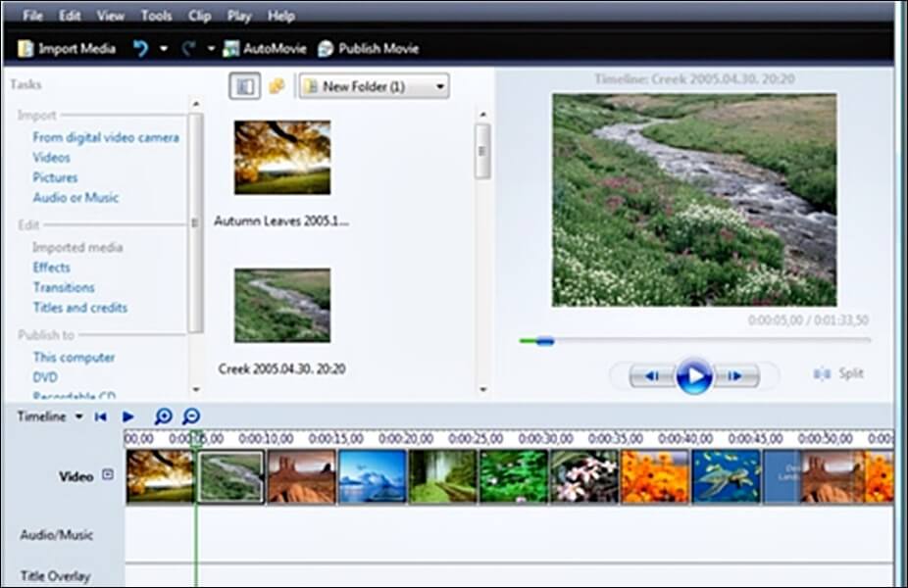The width and height of the screenshot is (908, 588).
Task: Open Titles and credits
Action: (79, 308)
